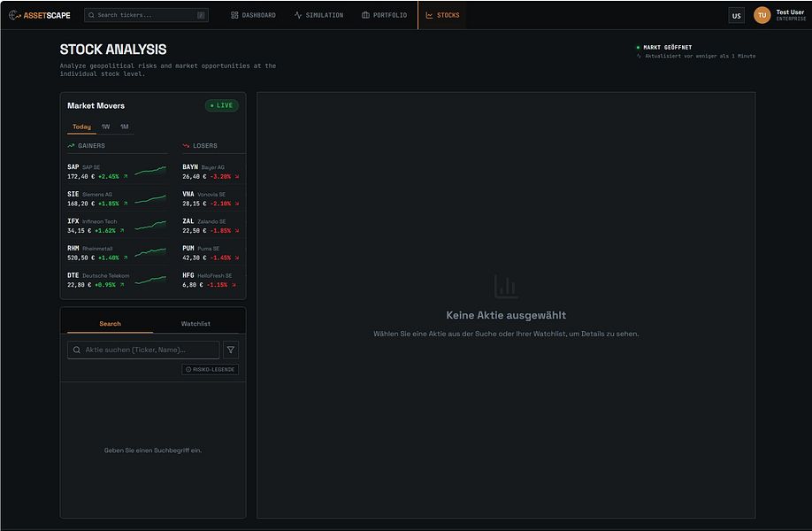
Task: Go to the Portfolio page
Action: [x=384, y=15]
